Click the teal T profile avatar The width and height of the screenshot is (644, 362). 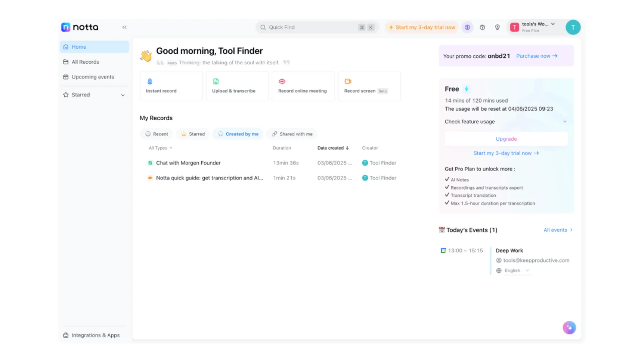573,27
